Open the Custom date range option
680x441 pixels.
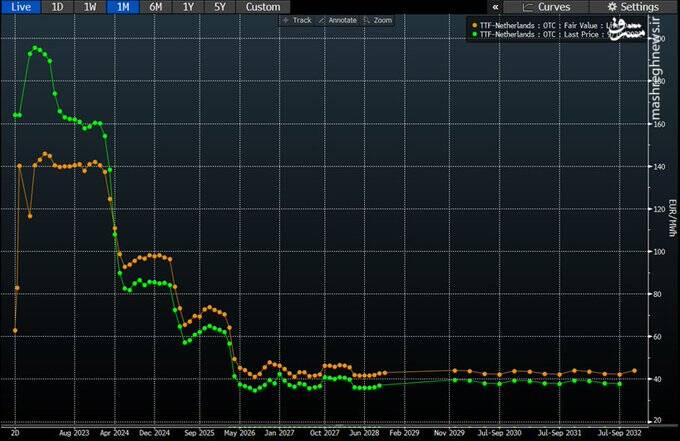click(262, 7)
